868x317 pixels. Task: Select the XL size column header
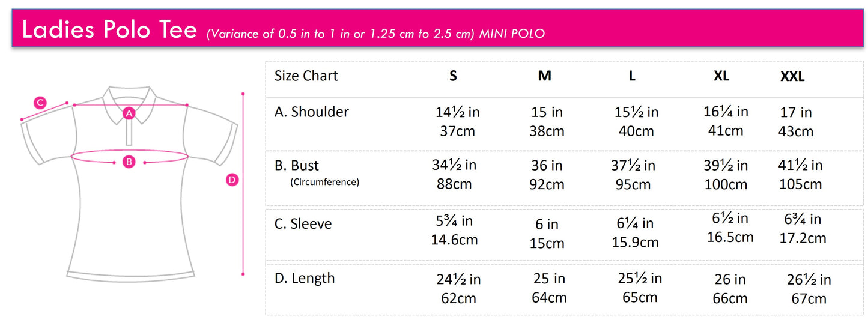tap(721, 76)
